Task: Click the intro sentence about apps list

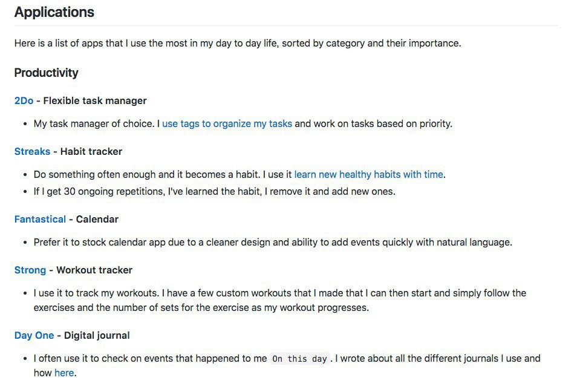Action: pos(238,44)
